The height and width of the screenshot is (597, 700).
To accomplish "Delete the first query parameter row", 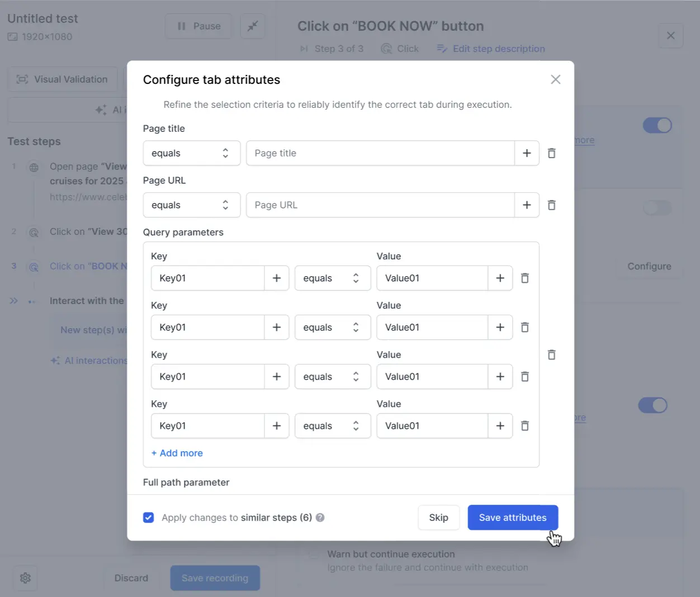I will [x=525, y=278].
